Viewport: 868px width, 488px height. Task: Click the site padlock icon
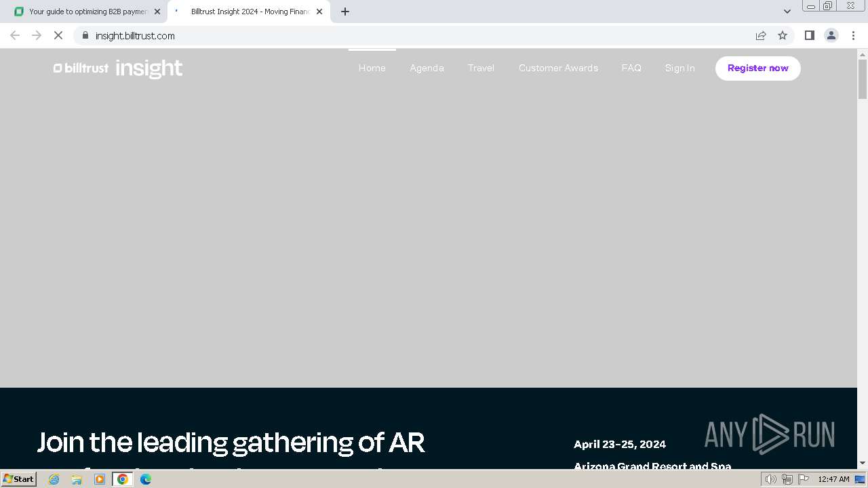coord(85,35)
